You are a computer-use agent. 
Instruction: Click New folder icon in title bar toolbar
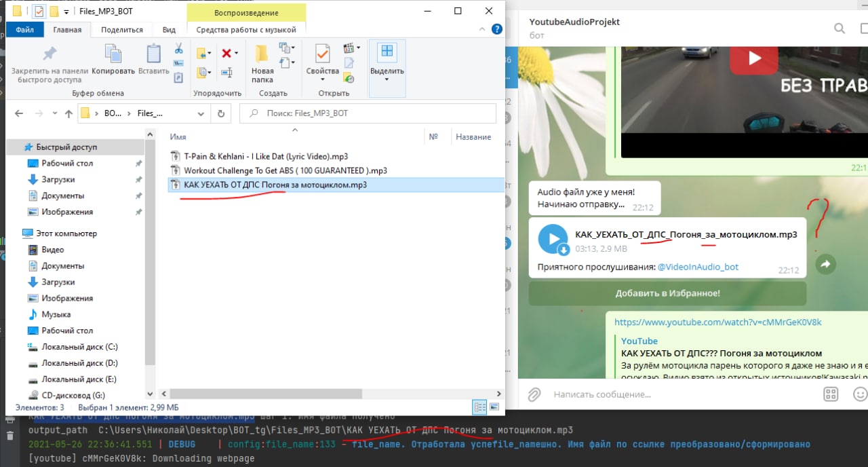point(53,12)
